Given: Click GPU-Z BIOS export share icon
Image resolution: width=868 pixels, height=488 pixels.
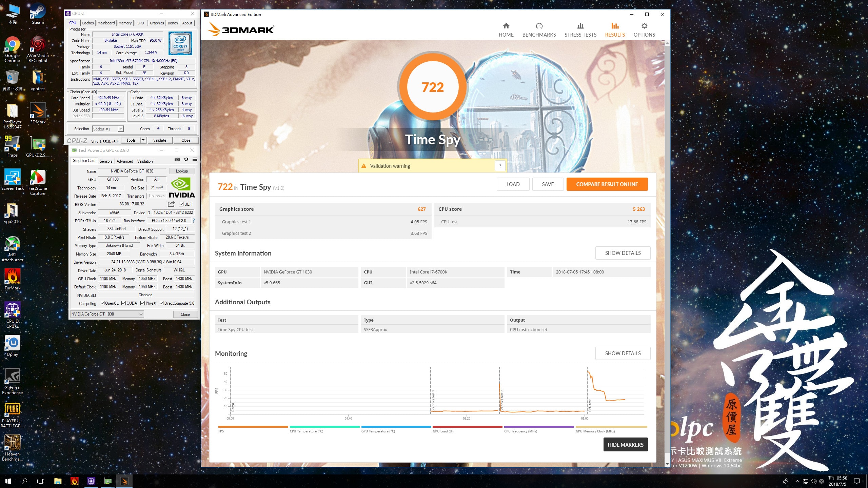Looking at the screenshot, I should pos(172,204).
